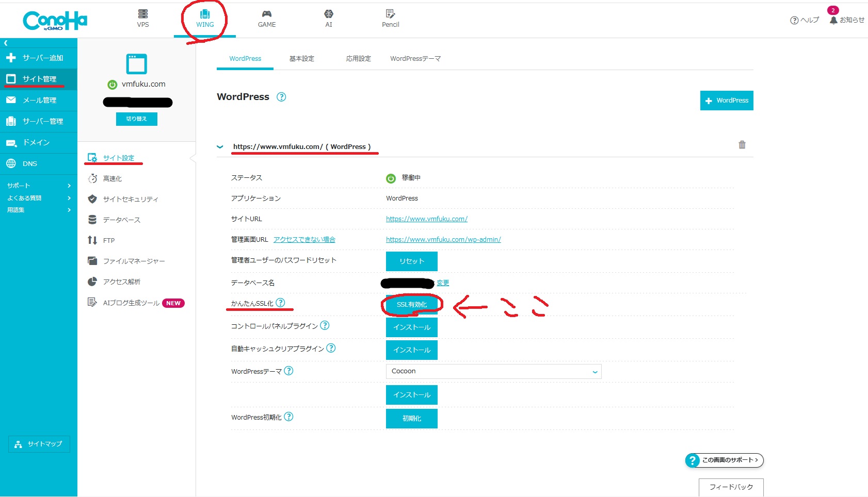Click the リセット password button
This screenshot has height=497, width=868.
[x=412, y=261]
